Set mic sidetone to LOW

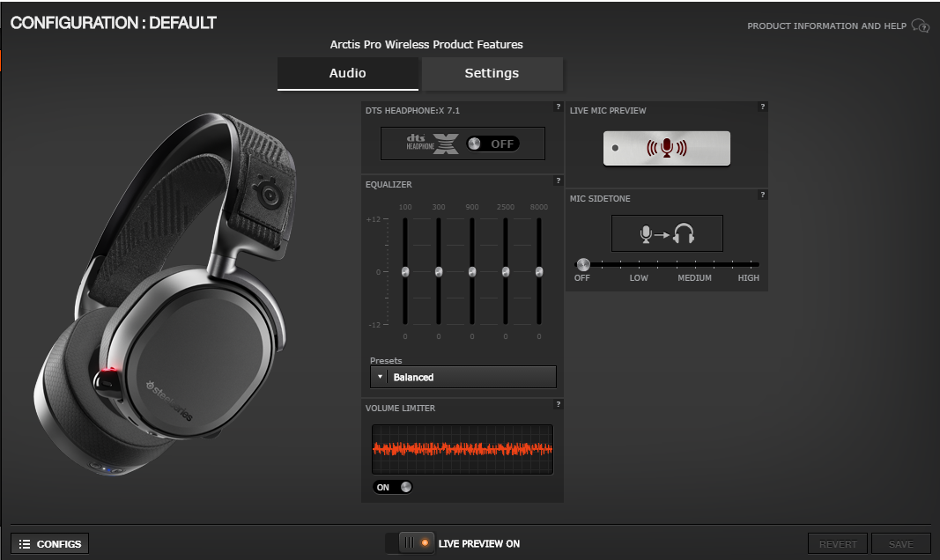(x=639, y=278)
